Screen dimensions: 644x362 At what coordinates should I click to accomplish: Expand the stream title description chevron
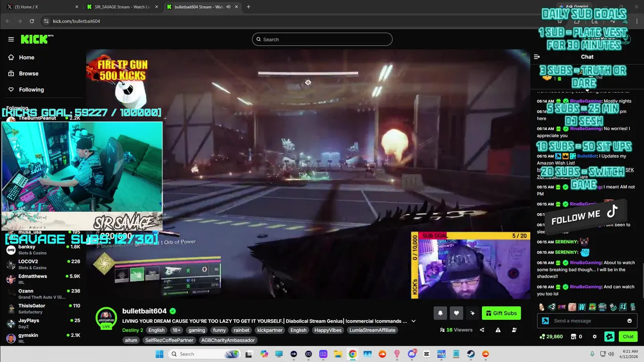[414, 321]
